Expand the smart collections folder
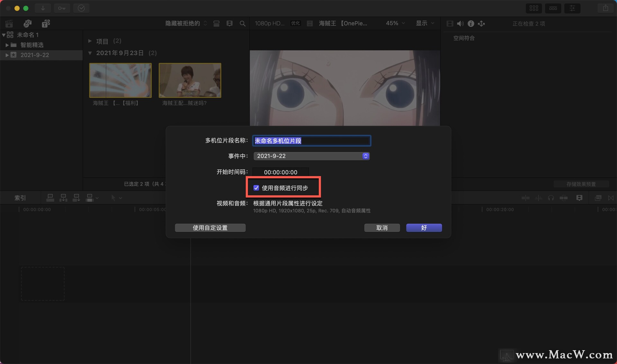The width and height of the screenshot is (617, 364). point(7,45)
